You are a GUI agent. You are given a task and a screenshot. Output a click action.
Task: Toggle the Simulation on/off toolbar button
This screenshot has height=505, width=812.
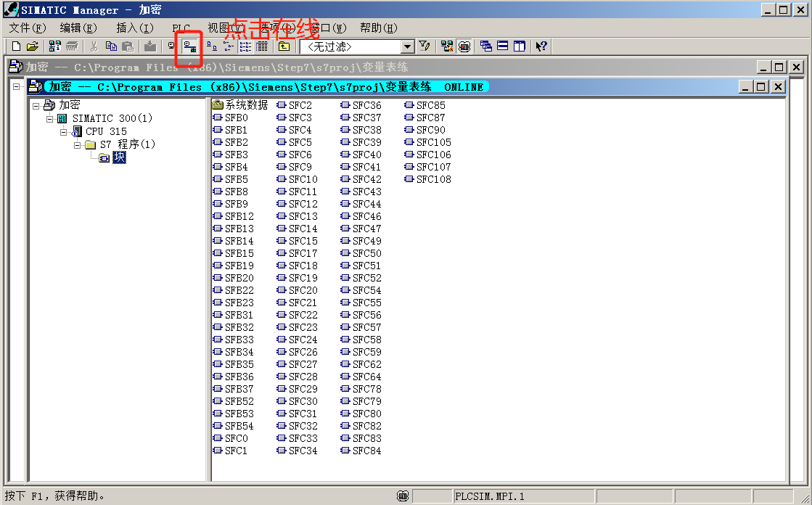pos(464,46)
